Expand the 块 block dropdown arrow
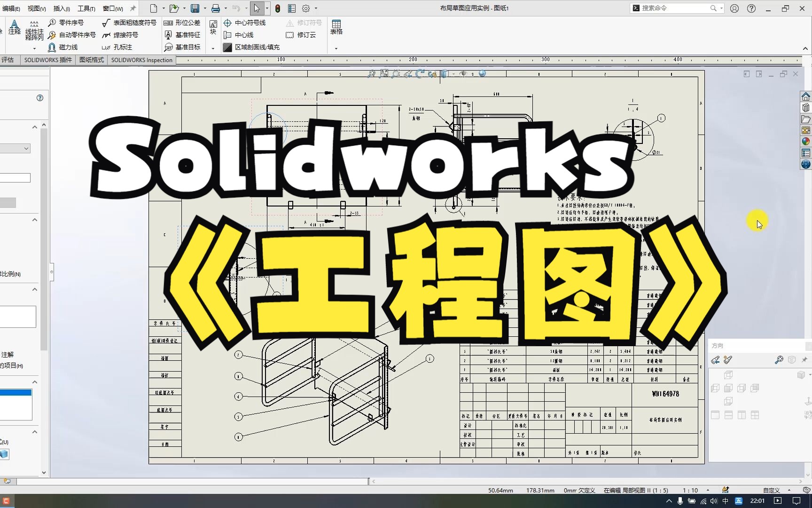Image resolution: width=812 pixels, height=508 pixels. click(213, 48)
